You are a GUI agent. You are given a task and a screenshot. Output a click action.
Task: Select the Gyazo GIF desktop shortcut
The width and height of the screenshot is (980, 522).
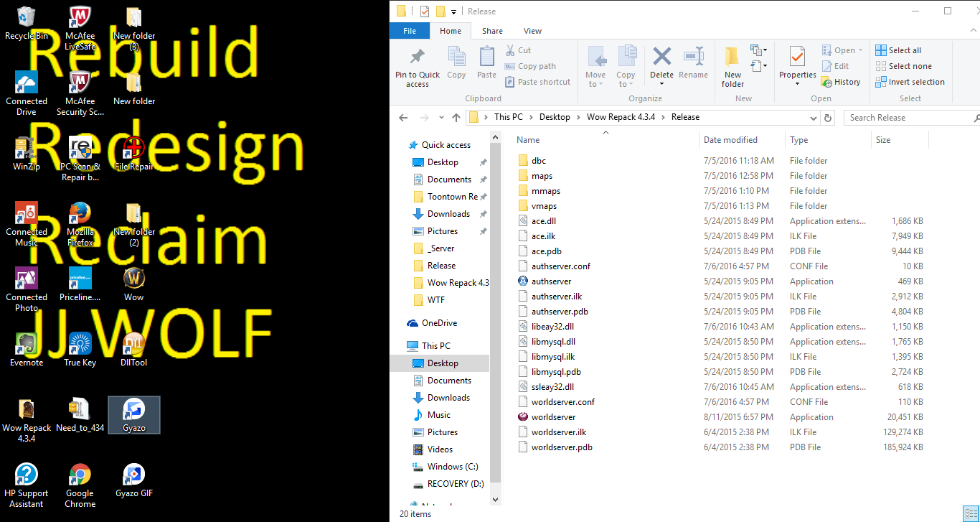point(134,480)
